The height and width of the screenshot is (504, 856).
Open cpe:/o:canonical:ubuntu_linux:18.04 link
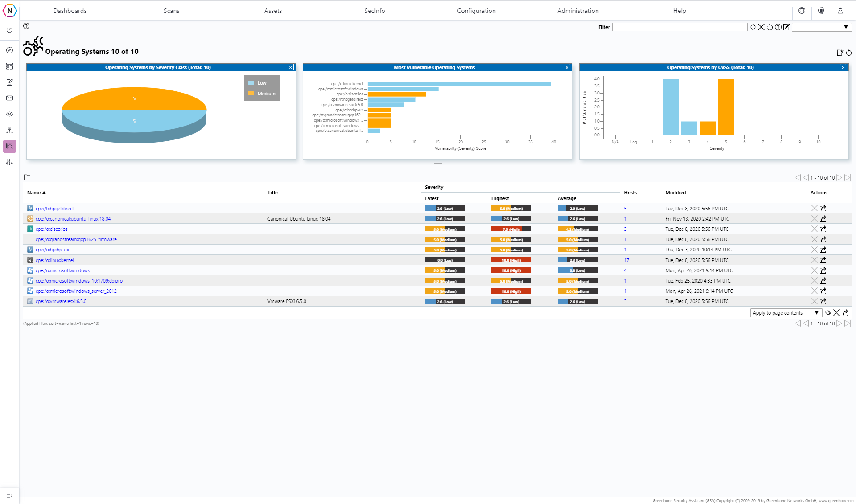[73, 219]
